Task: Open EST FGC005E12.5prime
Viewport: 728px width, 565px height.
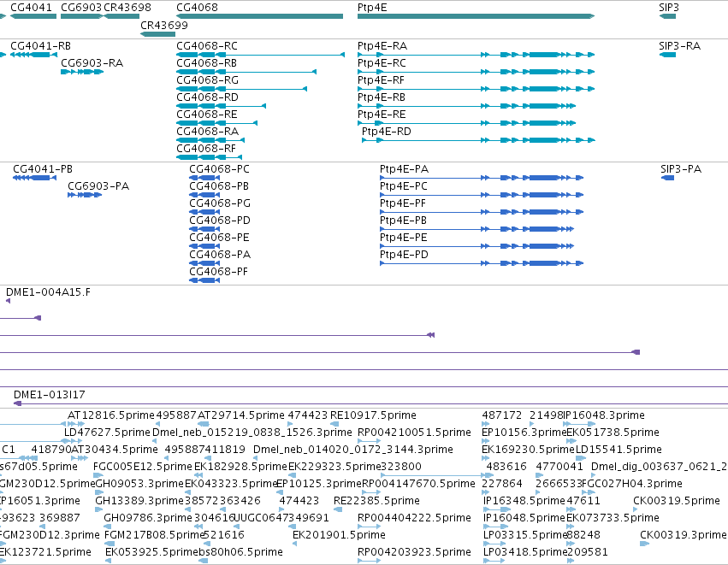Action: click(143, 467)
